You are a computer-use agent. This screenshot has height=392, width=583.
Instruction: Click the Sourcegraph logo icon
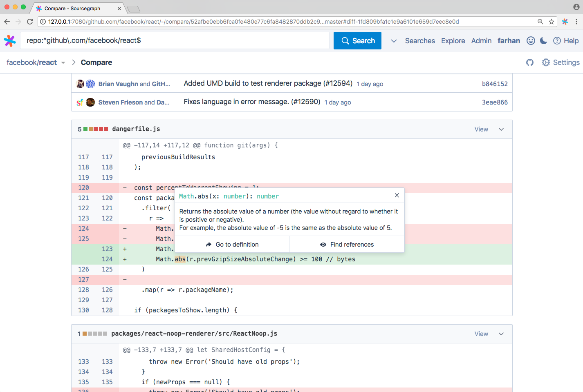click(x=9, y=40)
